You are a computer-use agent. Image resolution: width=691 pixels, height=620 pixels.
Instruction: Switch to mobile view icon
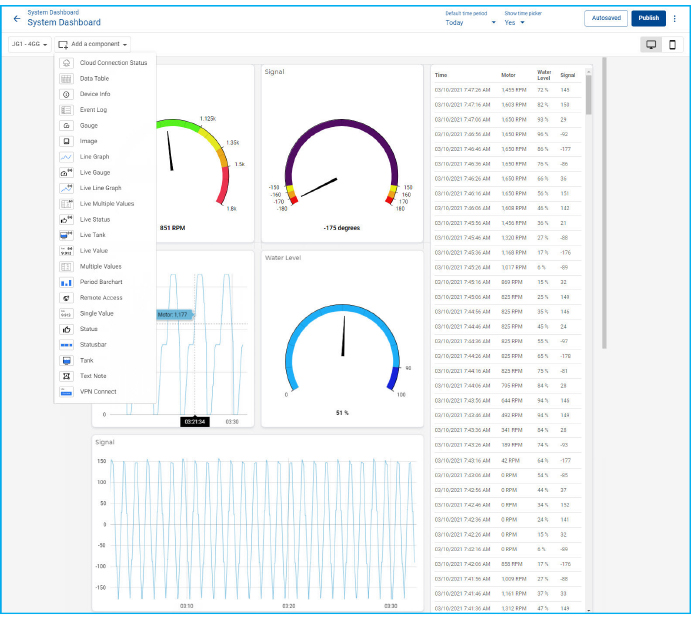tap(672, 45)
